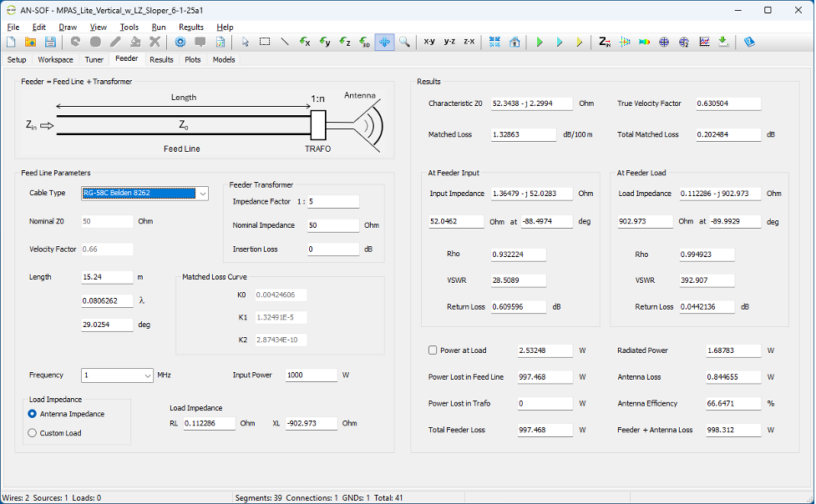
Task: Click the fit-to-window arrows icon
Action: pyautogui.click(x=494, y=42)
